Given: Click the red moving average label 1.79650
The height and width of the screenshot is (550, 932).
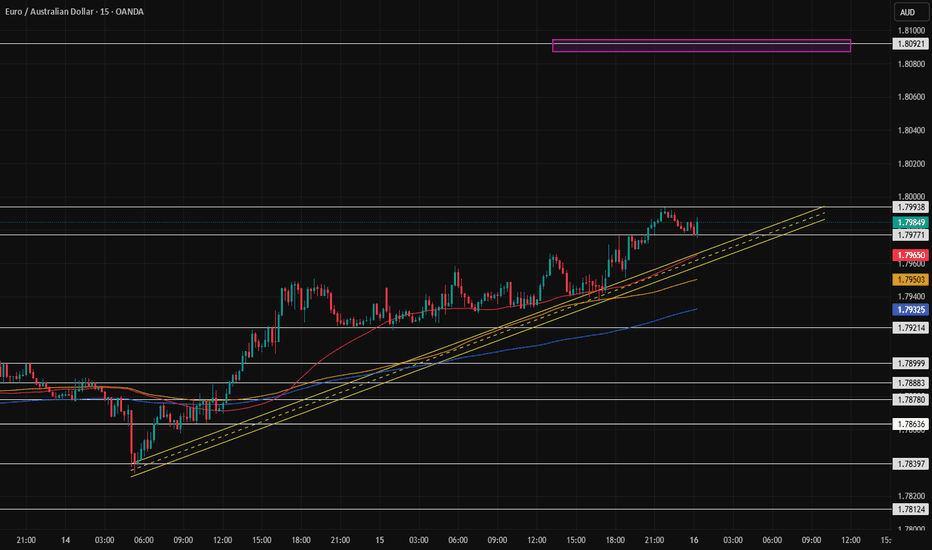Looking at the screenshot, I should pyautogui.click(x=911, y=255).
